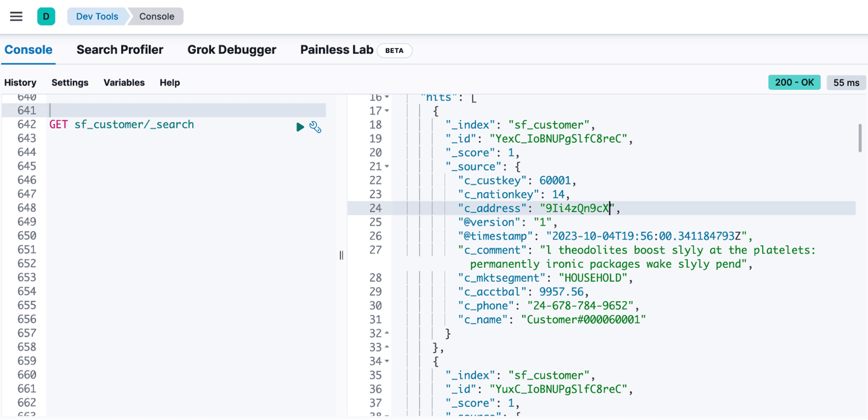Open the Settings menu
Screen dimensions: 868x420
69,83
